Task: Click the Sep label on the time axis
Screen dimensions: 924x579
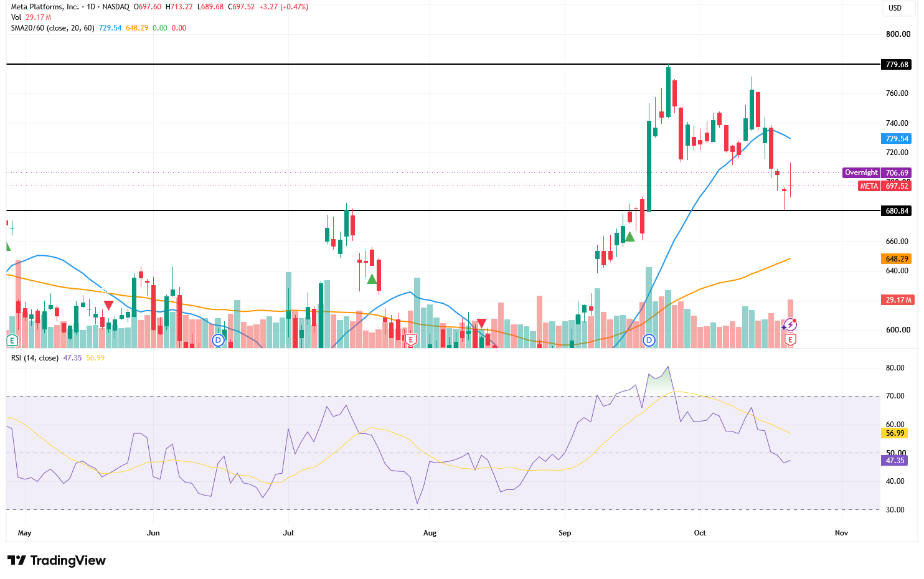Action: (x=565, y=533)
